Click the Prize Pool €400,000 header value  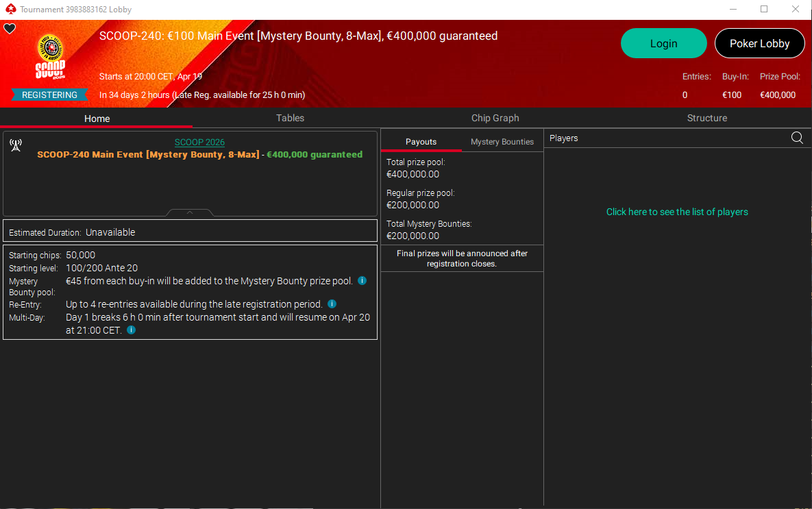click(777, 95)
